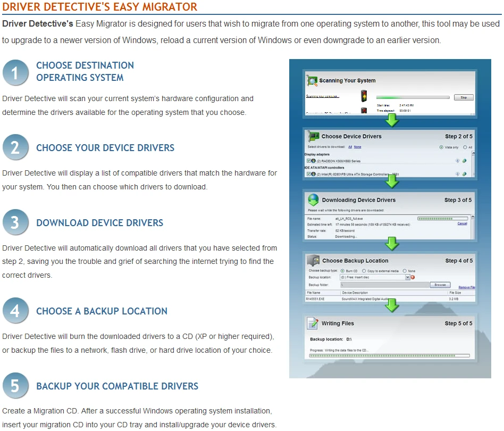Click the 'Step 4 of 5' label
Screen dimensions: 504x431
coord(459,261)
